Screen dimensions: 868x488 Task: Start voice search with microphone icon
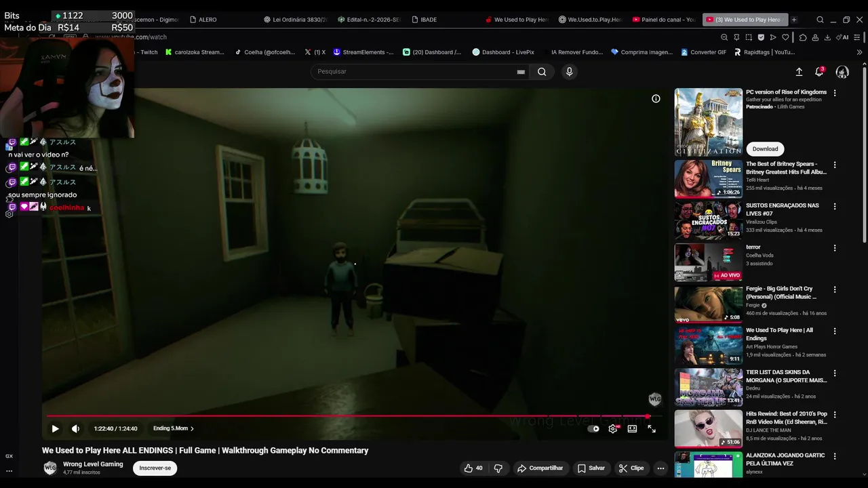click(569, 72)
